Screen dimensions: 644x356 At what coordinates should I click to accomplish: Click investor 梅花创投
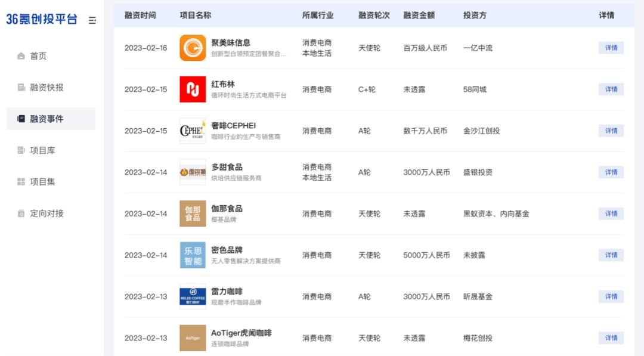[478, 338]
